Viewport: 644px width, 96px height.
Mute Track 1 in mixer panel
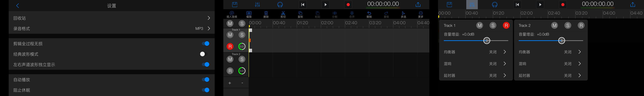pos(480,25)
